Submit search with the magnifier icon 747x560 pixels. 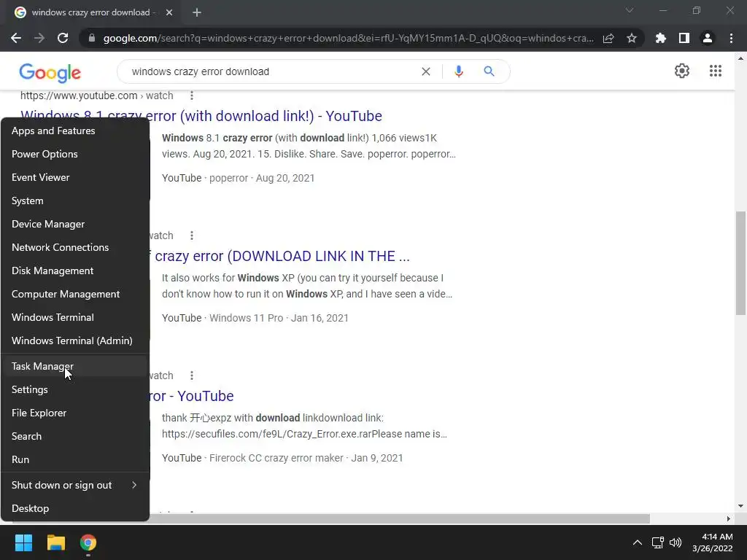[489, 71]
